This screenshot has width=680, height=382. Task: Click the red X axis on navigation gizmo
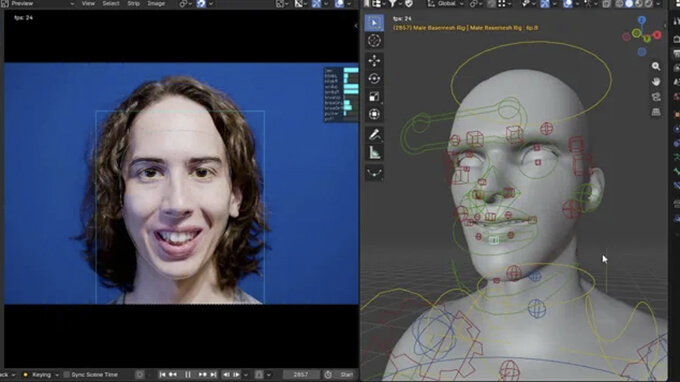pos(657,35)
